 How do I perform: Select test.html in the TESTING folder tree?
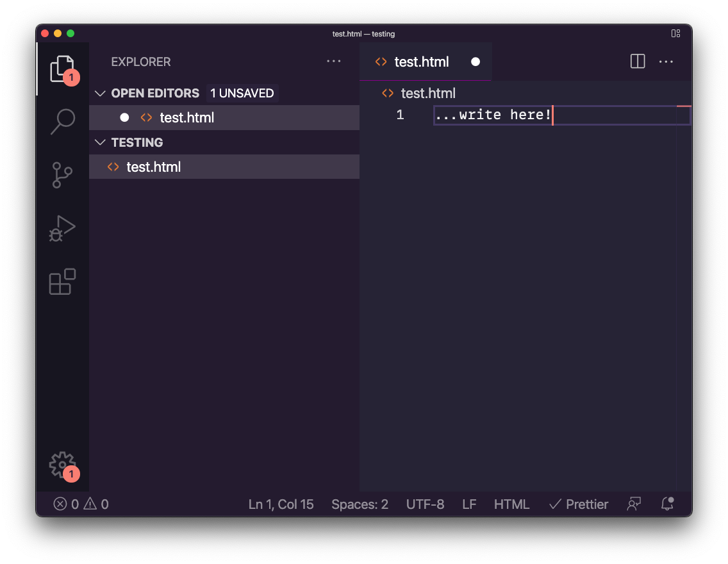154,167
